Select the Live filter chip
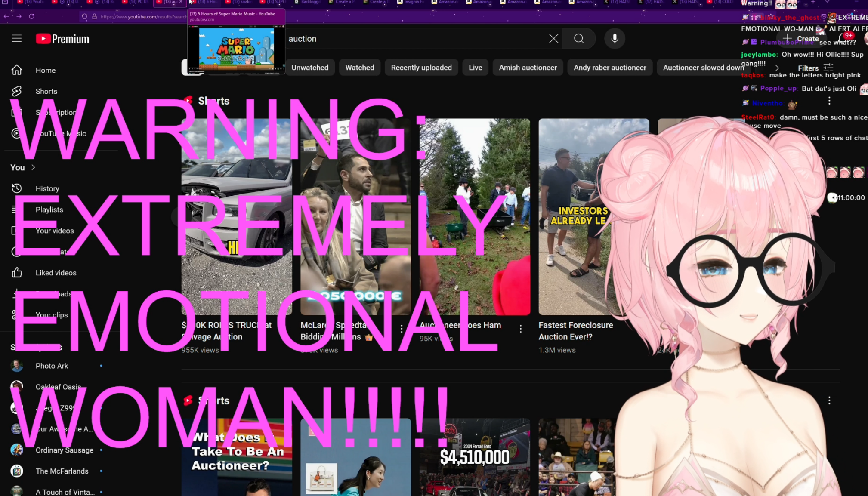This screenshot has height=496, width=868. pyautogui.click(x=476, y=68)
